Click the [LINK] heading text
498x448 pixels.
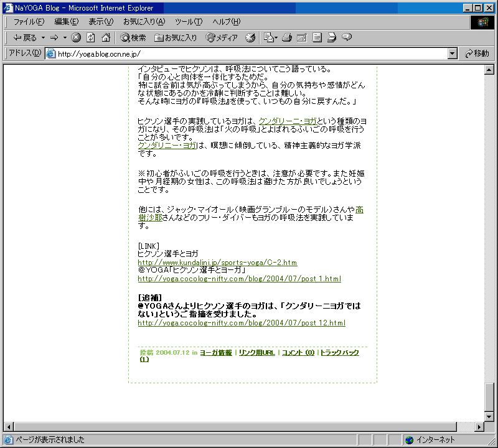[x=149, y=246]
